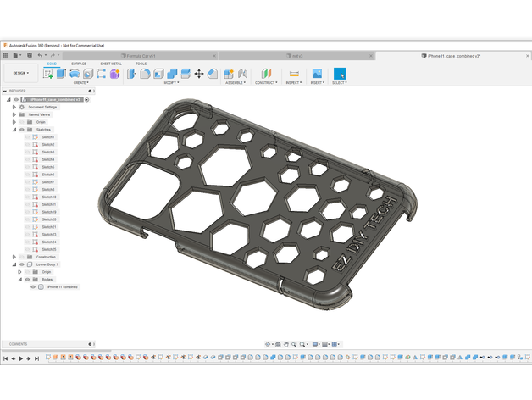Open the SELECT menu label
Image resolution: width=532 pixels, height=400 pixels.
click(x=340, y=82)
